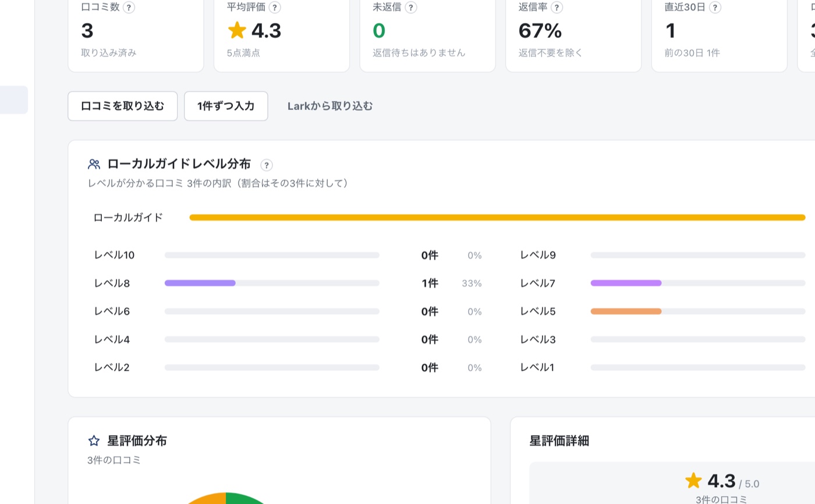Click the 直近30日 value 1

(x=670, y=30)
